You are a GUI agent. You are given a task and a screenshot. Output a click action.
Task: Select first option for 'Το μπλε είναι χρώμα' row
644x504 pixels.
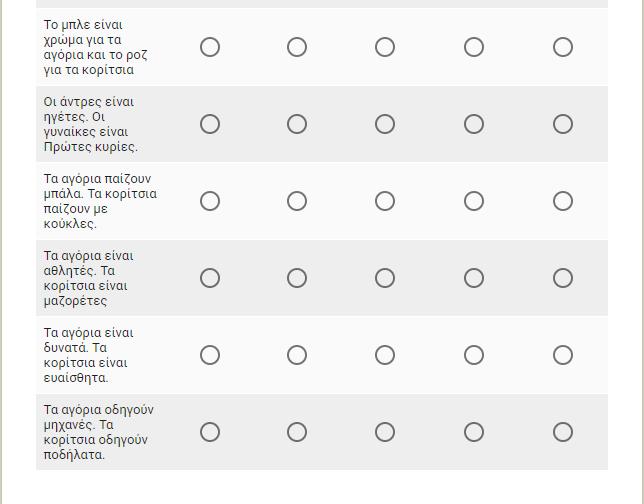pyautogui.click(x=210, y=47)
